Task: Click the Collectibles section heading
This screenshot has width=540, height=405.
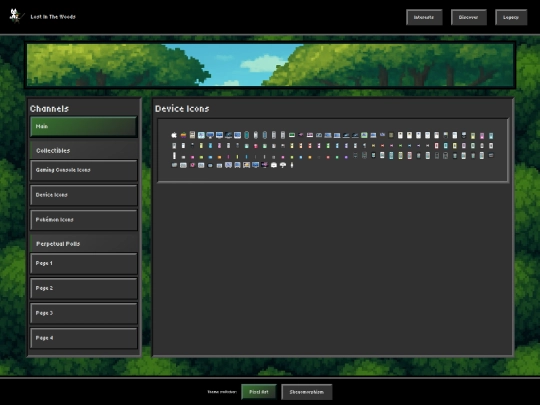Action: pyautogui.click(x=53, y=150)
